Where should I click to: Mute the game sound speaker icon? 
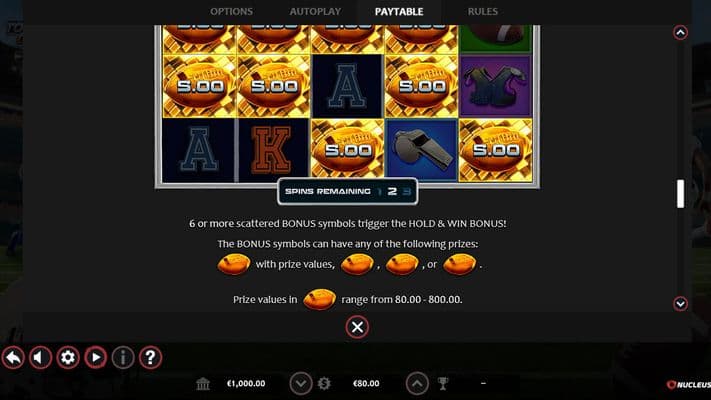coord(40,357)
